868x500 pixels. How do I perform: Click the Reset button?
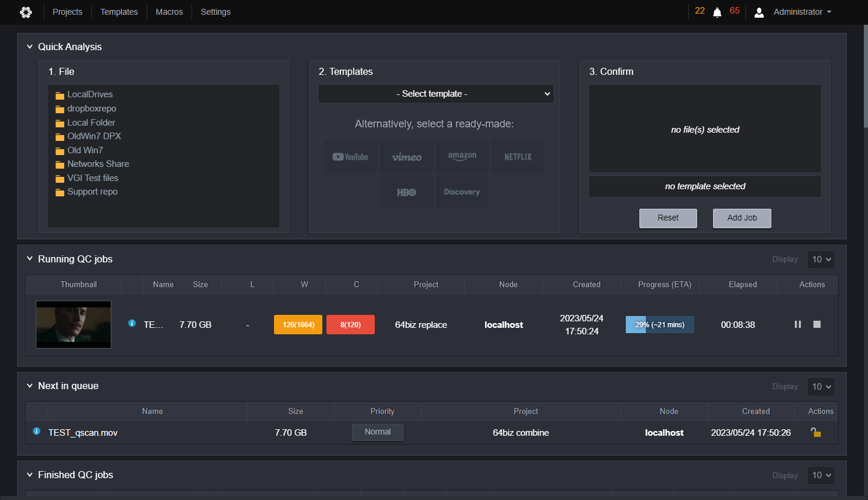[x=668, y=218]
